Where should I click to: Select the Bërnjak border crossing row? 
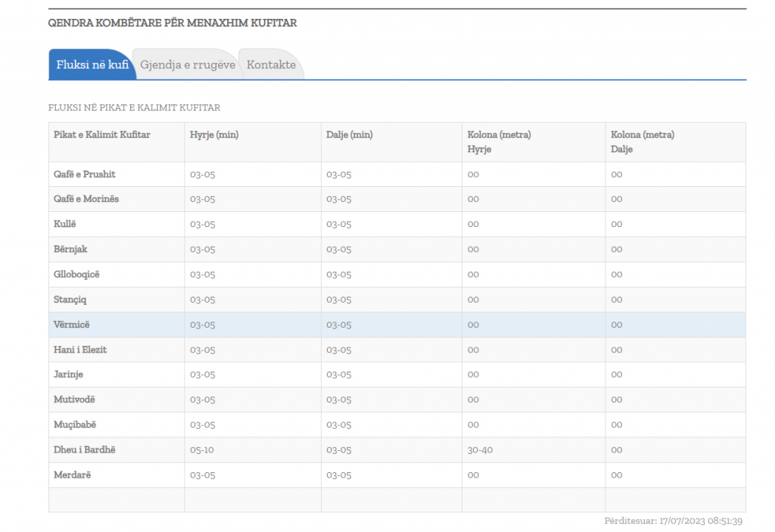70,249
